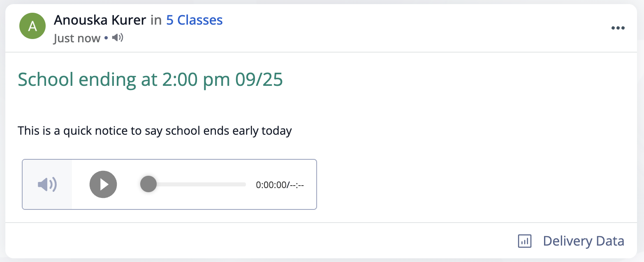Screen dimensions: 644x262
Task: Click the 0:00:00 elapsed time readout
Action: [x=271, y=185]
